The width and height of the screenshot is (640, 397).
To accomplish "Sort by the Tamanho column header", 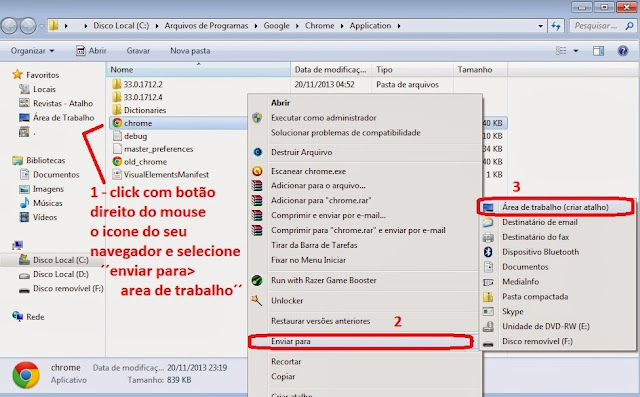I will pyautogui.click(x=480, y=70).
